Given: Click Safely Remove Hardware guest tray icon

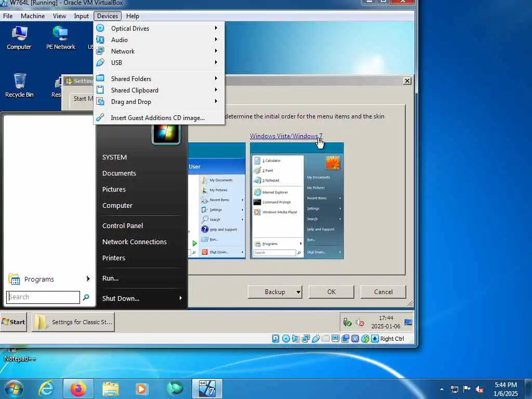Looking at the screenshot, I should point(348,322).
